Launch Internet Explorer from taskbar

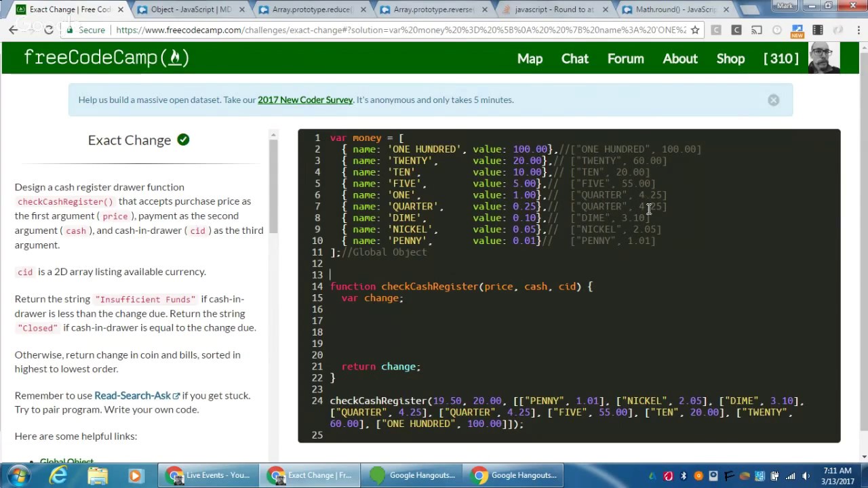coord(59,476)
